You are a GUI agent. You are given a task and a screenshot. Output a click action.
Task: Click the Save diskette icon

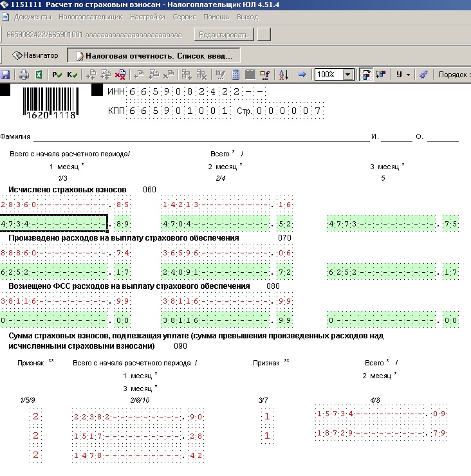pyautogui.click(x=6, y=75)
